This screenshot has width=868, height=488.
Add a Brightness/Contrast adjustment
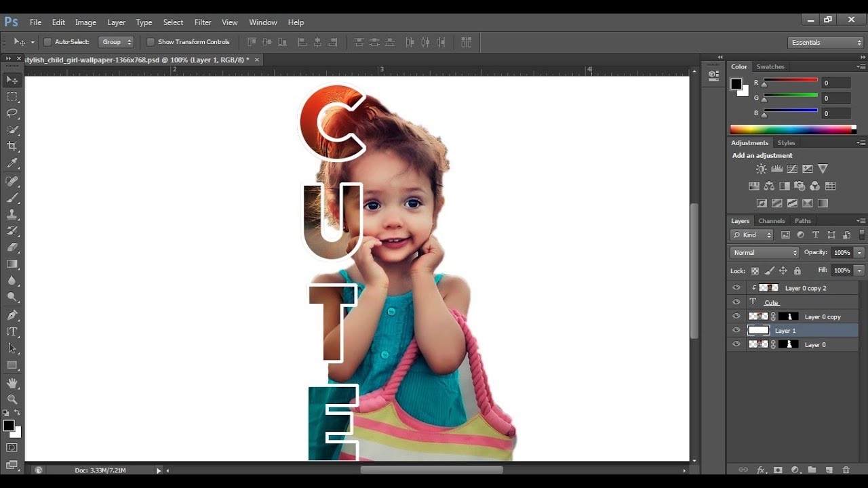point(762,169)
